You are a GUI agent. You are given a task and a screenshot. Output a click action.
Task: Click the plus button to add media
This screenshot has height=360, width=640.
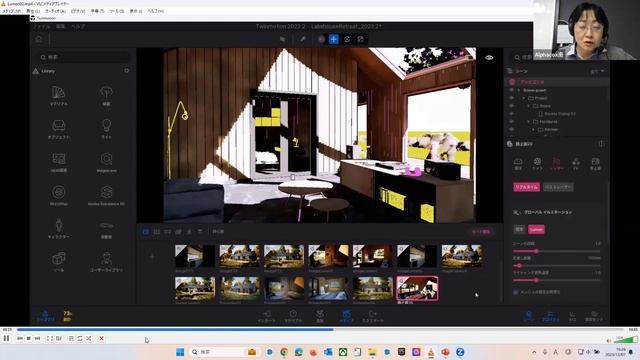tap(152, 257)
